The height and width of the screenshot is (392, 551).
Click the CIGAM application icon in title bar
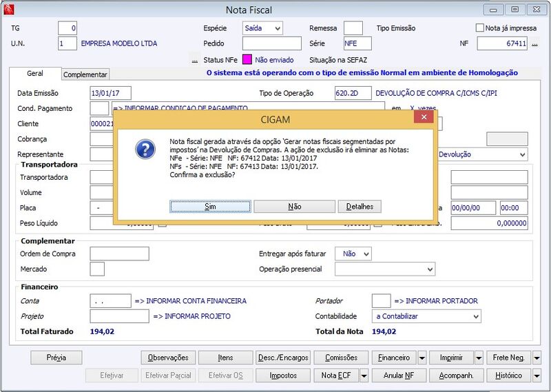pyautogui.click(x=9, y=10)
